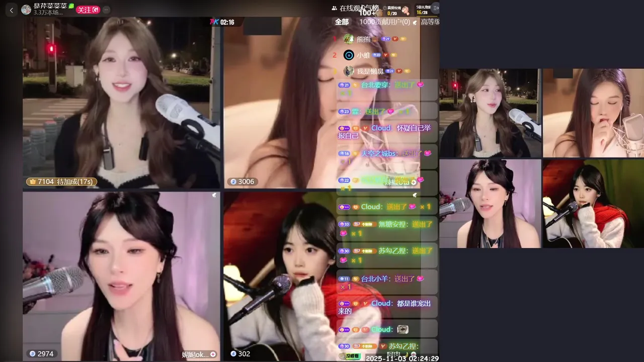Click the 3006 score badge
This screenshot has height=362, width=644.
(x=242, y=182)
